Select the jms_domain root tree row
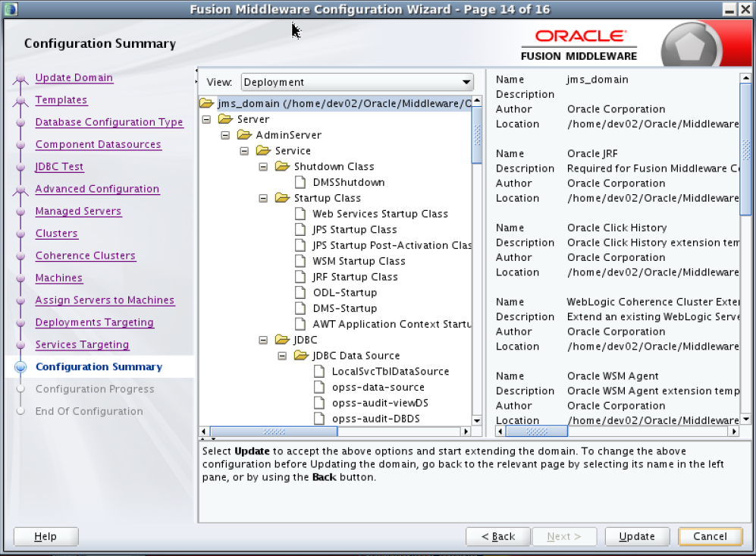The height and width of the screenshot is (556, 756). [x=335, y=103]
